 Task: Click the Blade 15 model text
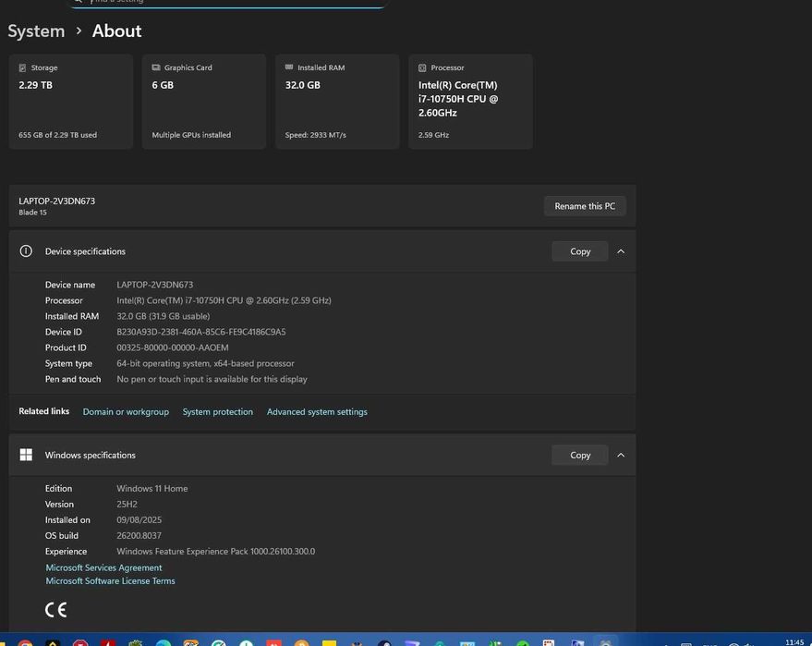click(x=32, y=213)
